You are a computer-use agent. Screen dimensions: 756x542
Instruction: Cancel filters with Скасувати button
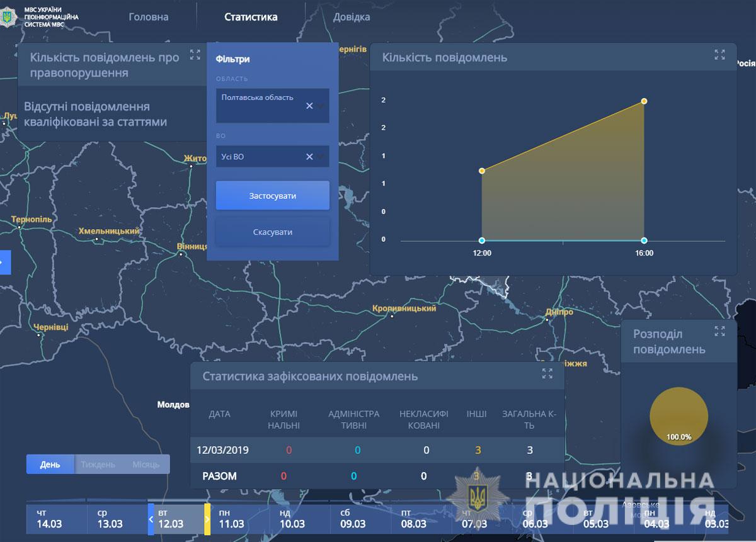[273, 232]
